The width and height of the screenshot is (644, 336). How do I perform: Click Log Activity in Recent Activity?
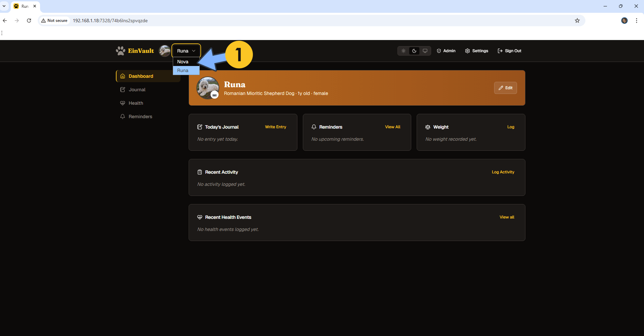(x=503, y=172)
